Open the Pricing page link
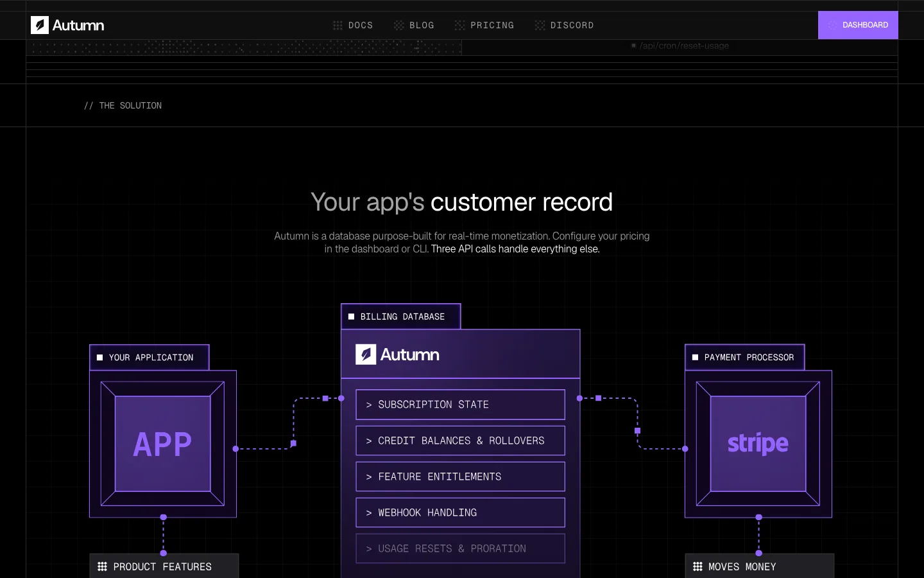Screen dimensions: 924x578 (484, 25)
